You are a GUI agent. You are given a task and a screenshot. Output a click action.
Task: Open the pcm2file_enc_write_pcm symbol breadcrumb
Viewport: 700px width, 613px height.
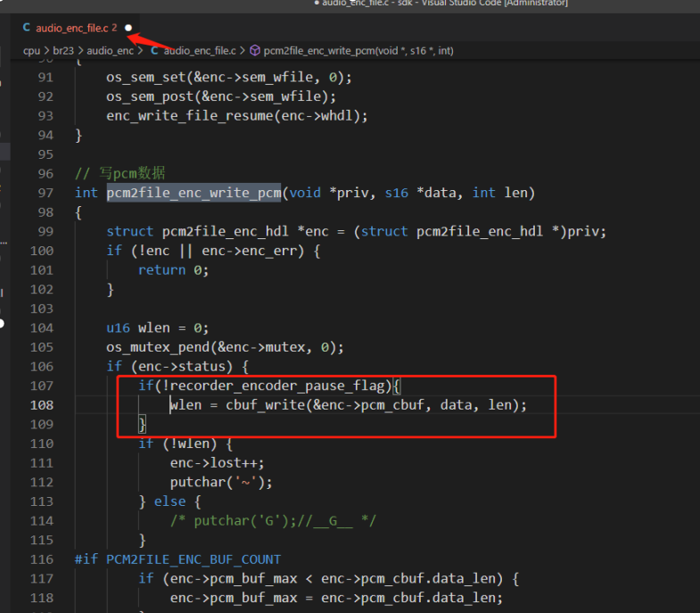[x=358, y=51]
